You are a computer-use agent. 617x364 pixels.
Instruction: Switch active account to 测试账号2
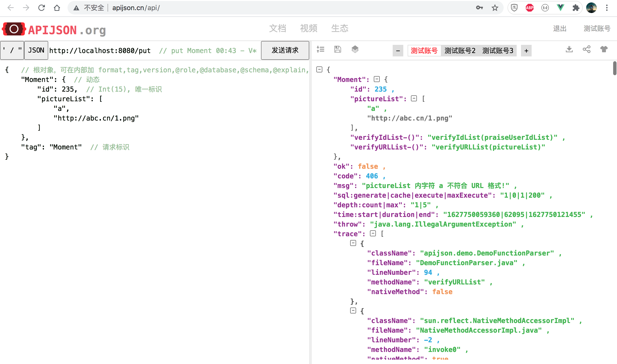click(459, 50)
